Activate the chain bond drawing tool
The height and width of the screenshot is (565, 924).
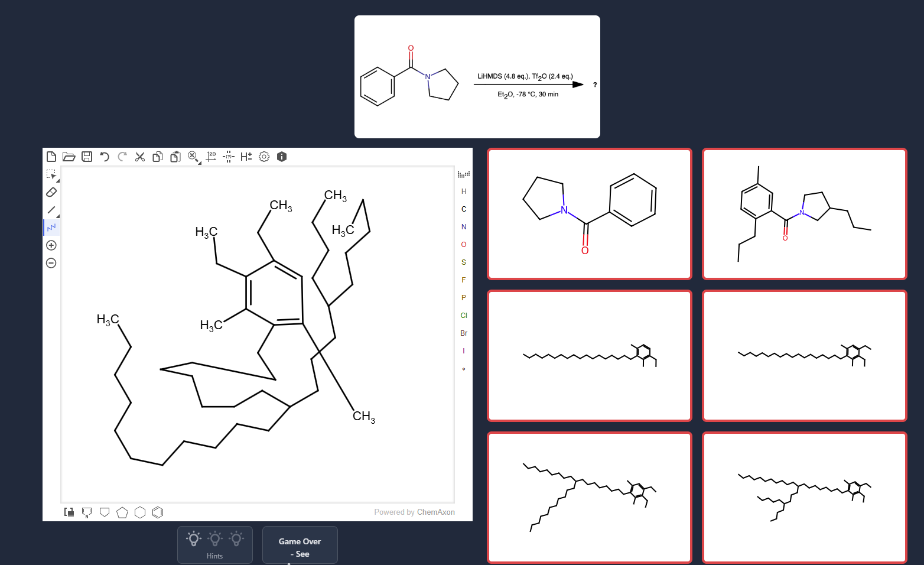51,228
